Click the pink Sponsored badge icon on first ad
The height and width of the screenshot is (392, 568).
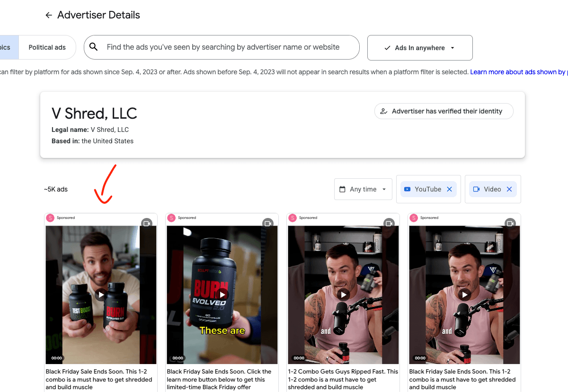[x=50, y=218]
